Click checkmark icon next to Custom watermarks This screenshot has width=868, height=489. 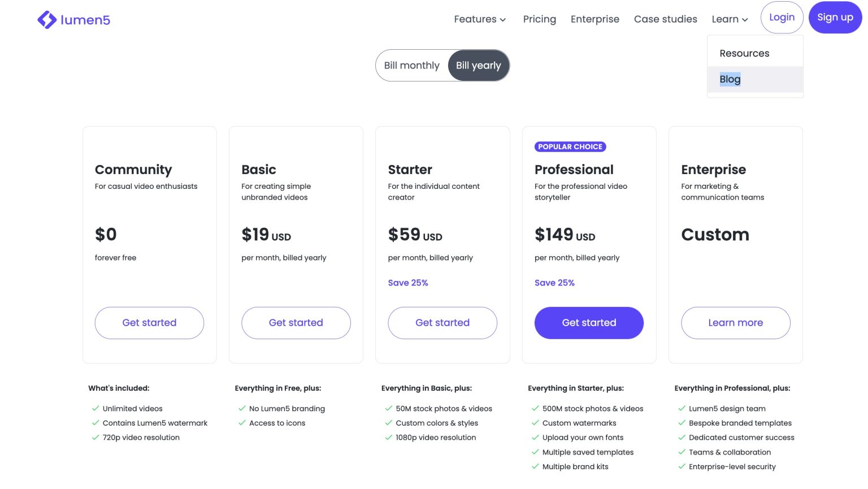[535, 423]
